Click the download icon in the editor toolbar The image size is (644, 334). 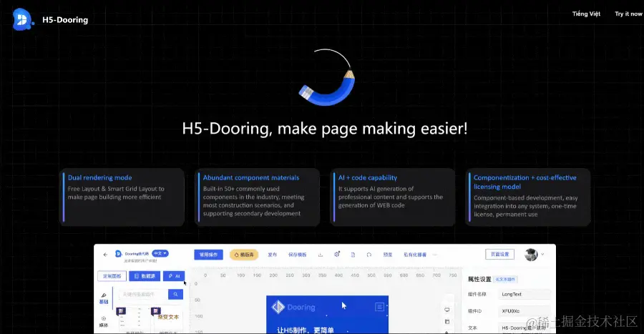pyautogui.click(x=321, y=255)
